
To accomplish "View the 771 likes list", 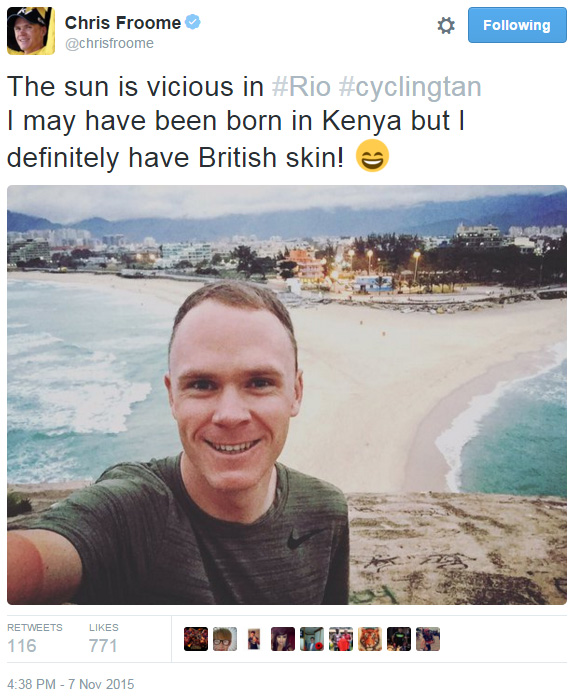I will pos(103,638).
